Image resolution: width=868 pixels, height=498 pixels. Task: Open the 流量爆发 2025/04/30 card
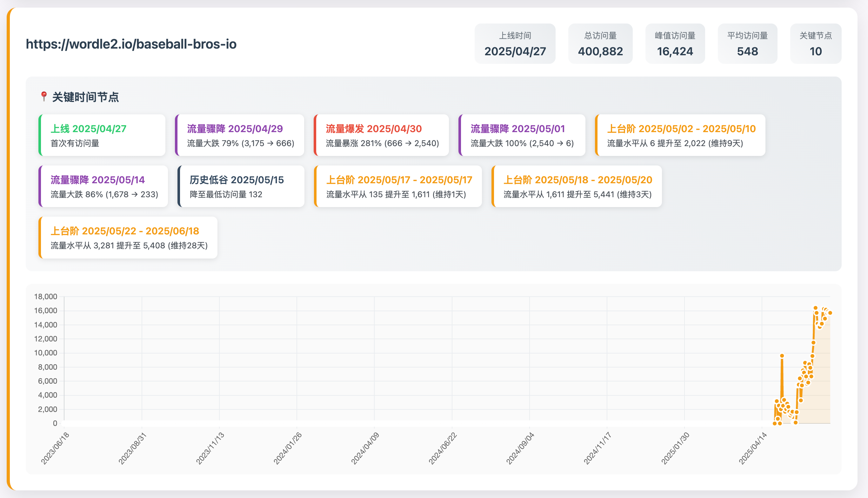pyautogui.click(x=381, y=135)
